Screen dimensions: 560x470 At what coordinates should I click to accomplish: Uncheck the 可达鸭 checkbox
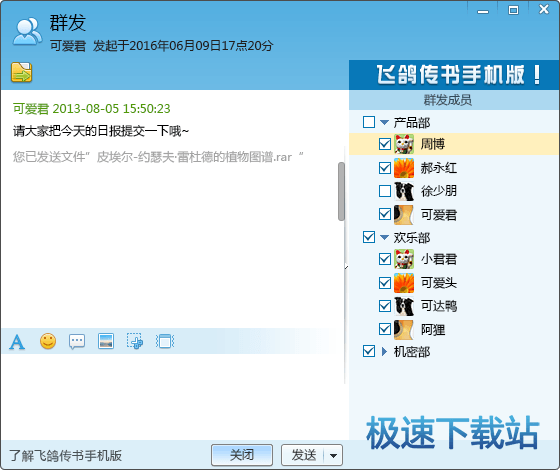pyautogui.click(x=385, y=306)
